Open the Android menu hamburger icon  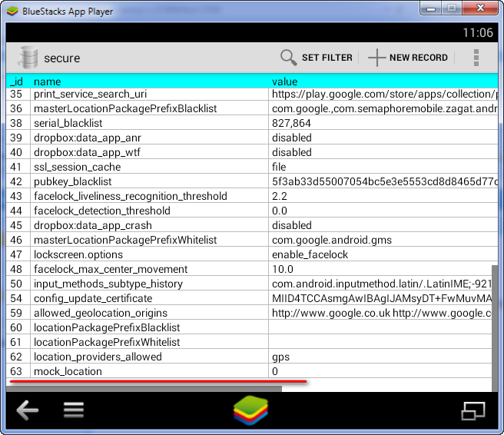[x=74, y=410]
